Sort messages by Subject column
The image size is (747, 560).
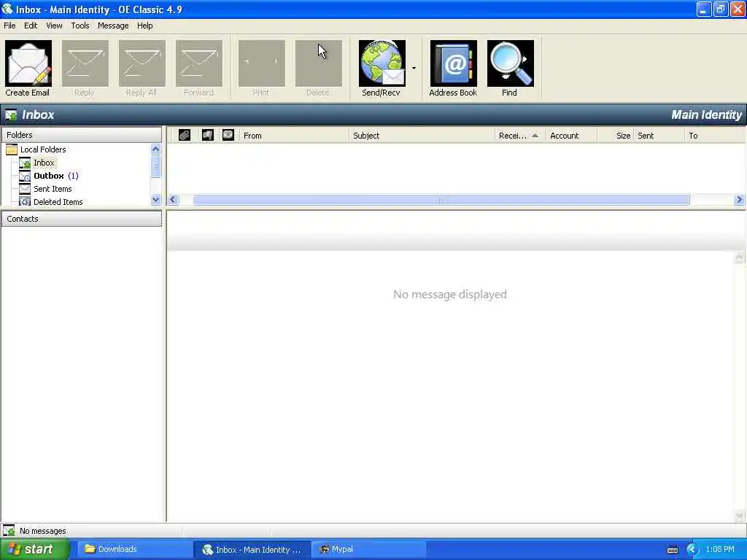pos(422,135)
